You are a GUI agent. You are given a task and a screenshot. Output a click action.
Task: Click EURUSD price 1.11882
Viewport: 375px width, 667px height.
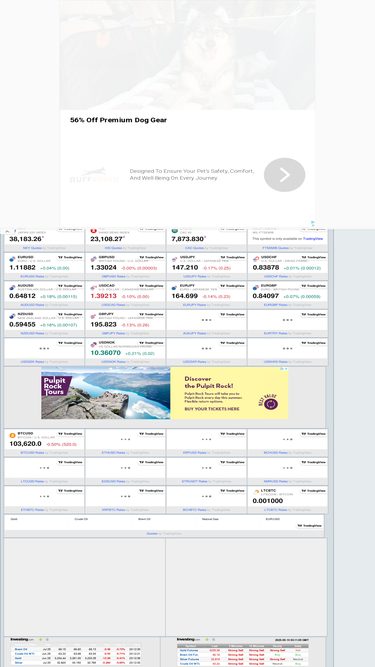(x=23, y=268)
